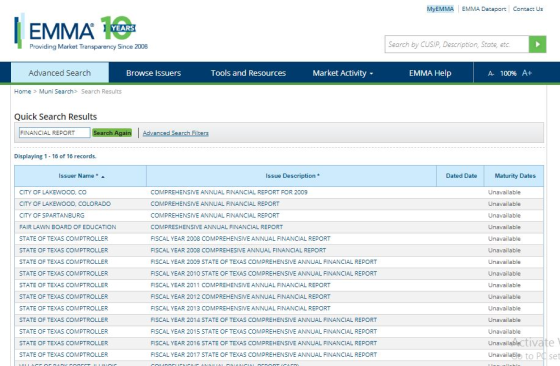Increase text size with A+ icon
560x366 pixels.
[527, 73]
